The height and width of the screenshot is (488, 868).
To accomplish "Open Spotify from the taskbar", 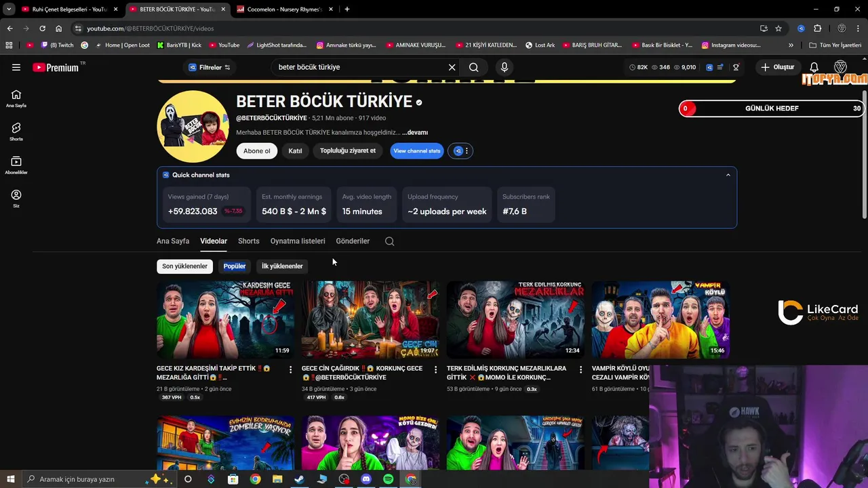I will [389, 479].
